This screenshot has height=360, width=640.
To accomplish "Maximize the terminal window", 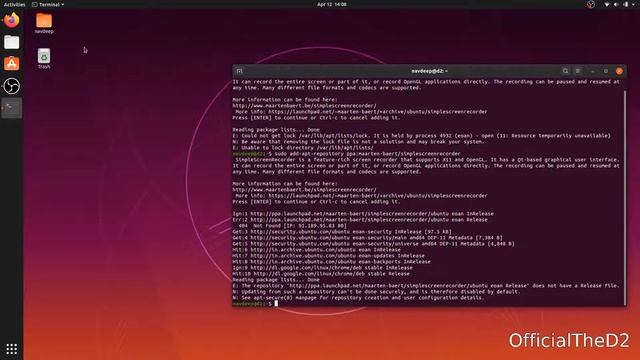I will 606,71.
